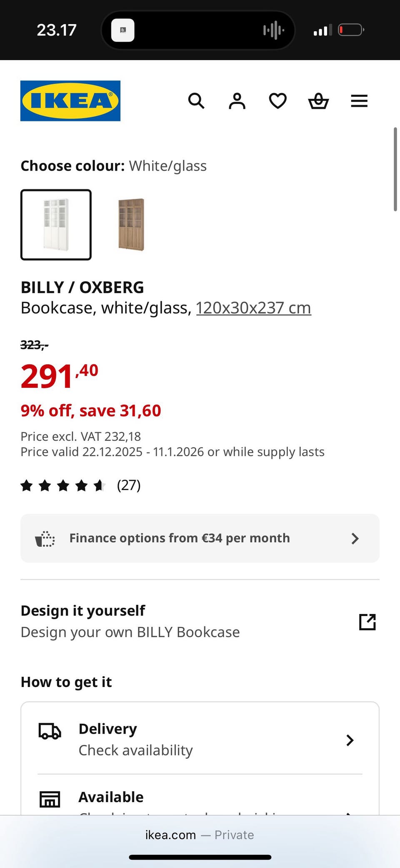Screen dimensions: 400x868
Task: Select the brown walnut colour swatch
Action: click(x=131, y=225)
